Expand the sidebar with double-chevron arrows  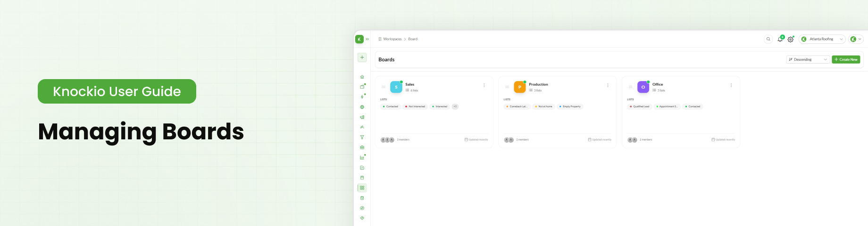tap(367, 39)
